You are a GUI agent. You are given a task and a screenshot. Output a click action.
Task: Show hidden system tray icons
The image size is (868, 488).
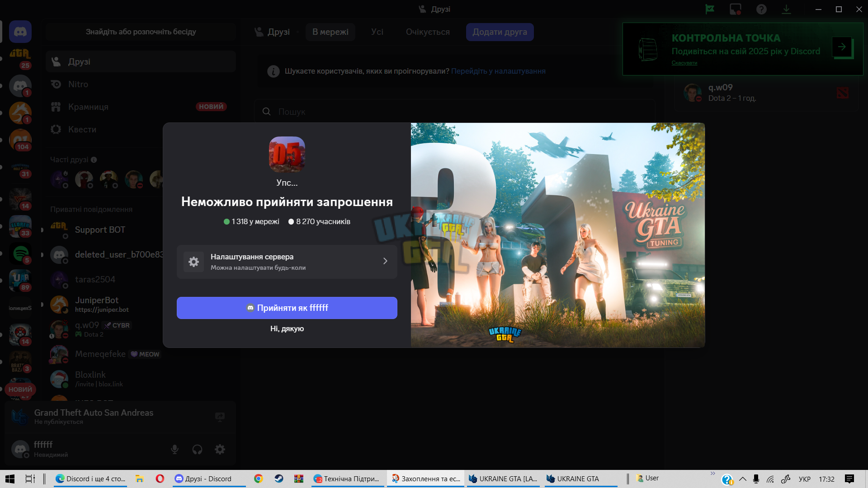[x=743, y=479]
